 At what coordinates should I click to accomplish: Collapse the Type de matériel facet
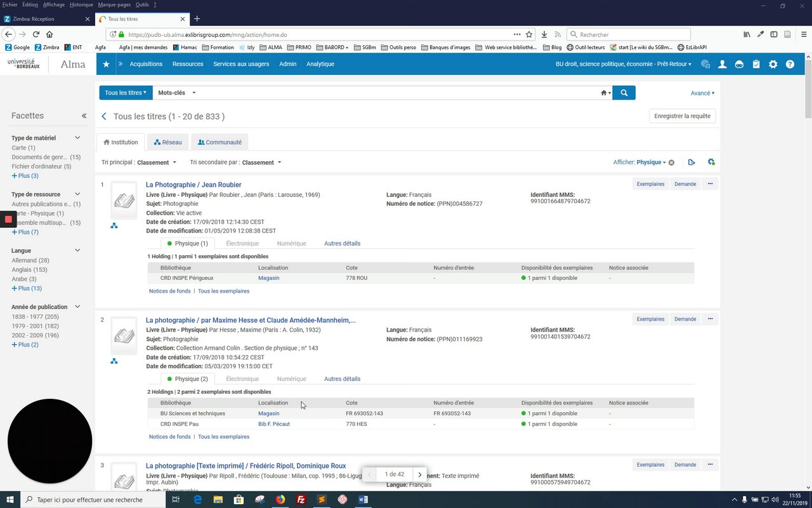coord(77,138)
